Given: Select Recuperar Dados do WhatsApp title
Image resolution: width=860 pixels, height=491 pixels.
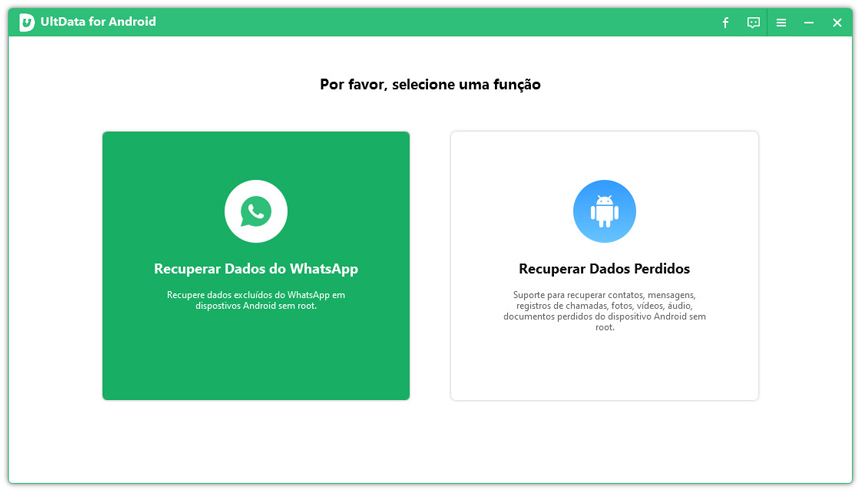Looking at the screenshot, I should [x=256, y=269].
